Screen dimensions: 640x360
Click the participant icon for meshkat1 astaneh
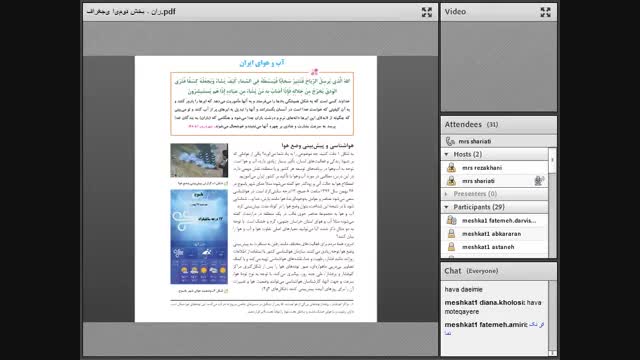(x=451, y=247)
